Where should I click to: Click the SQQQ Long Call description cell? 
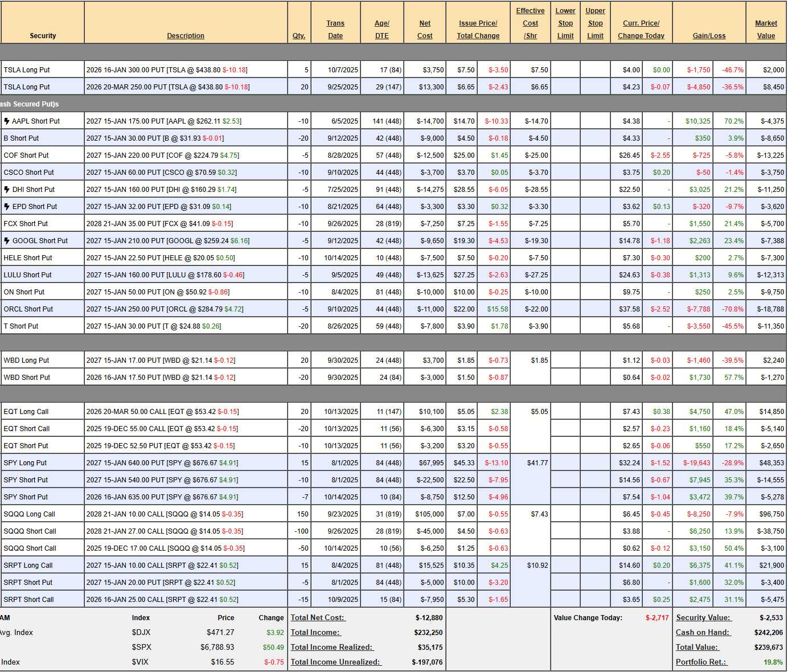coord(185,514)
